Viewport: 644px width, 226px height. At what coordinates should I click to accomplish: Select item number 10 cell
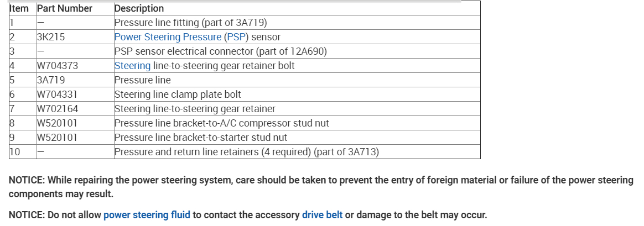pyautogui.click(x=14, y=152)
